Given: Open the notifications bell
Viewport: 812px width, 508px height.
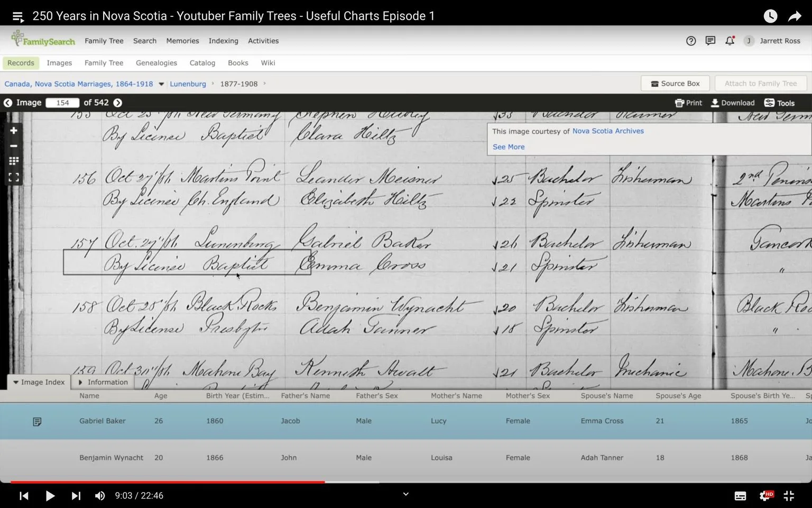Looking at the screenshot, I should pyautogui.click(x=730, y=41).
